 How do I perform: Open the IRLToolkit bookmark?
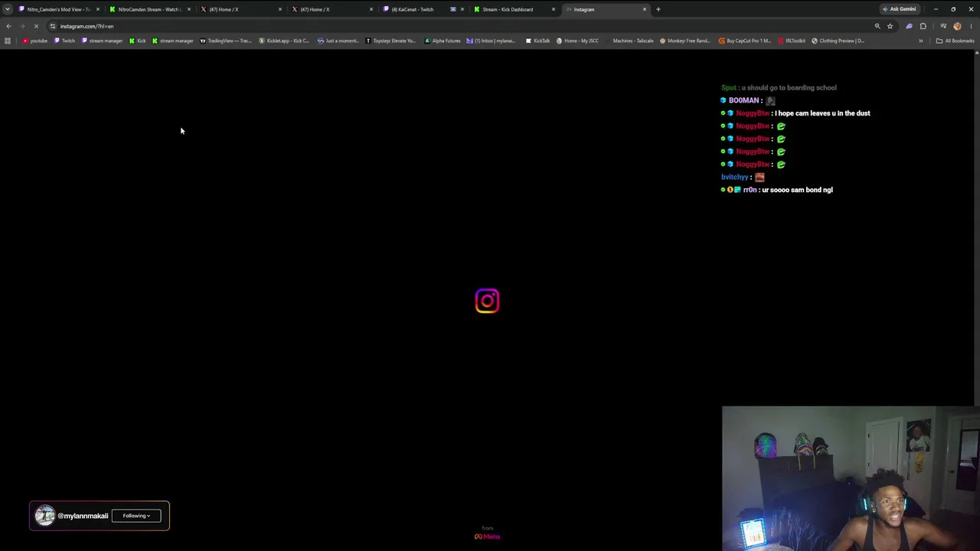[x=791, y=41]
